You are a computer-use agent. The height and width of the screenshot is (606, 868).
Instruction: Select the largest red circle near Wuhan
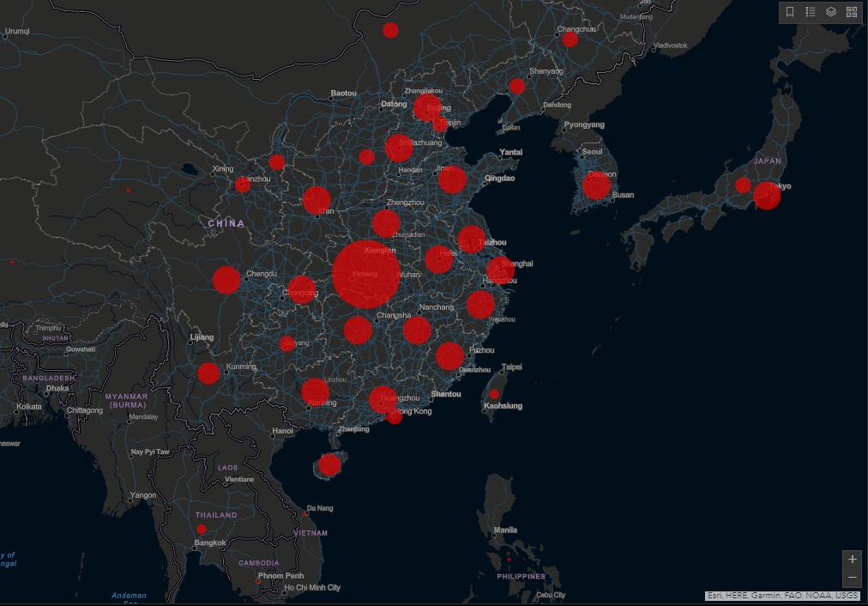coord(366,275)
